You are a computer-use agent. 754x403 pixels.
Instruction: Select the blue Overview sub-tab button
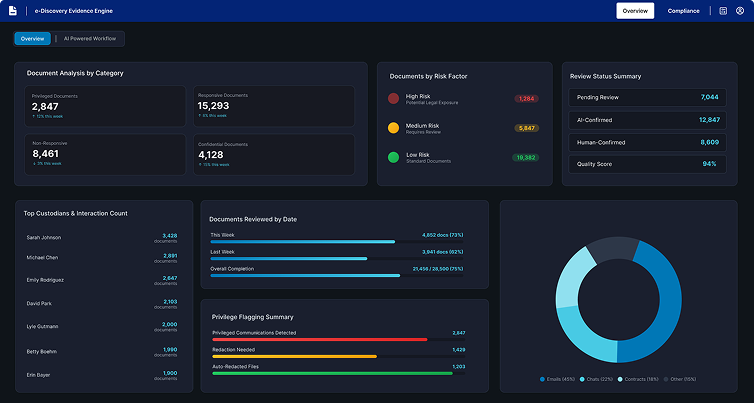coord(32,39)
